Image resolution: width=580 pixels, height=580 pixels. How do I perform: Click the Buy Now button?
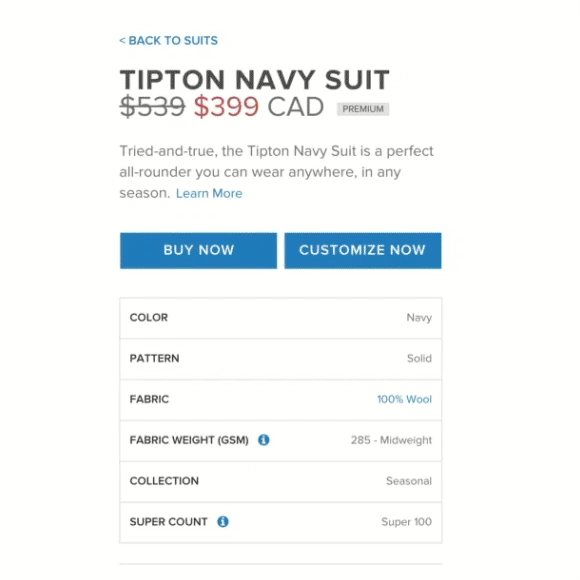point(198,250)
